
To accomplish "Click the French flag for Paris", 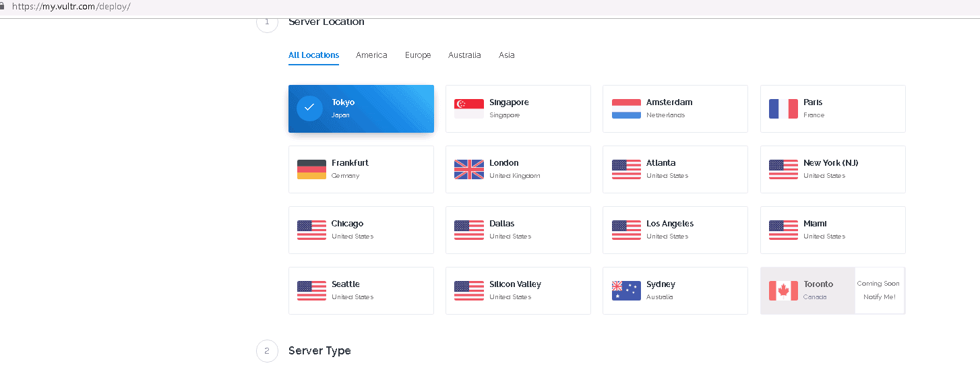I will click(783, 108).
